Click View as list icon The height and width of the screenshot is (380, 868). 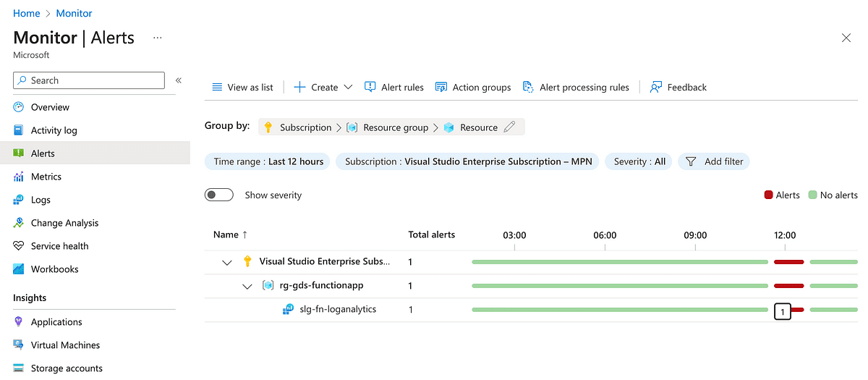pyautogui.click(x=217, y=87)
